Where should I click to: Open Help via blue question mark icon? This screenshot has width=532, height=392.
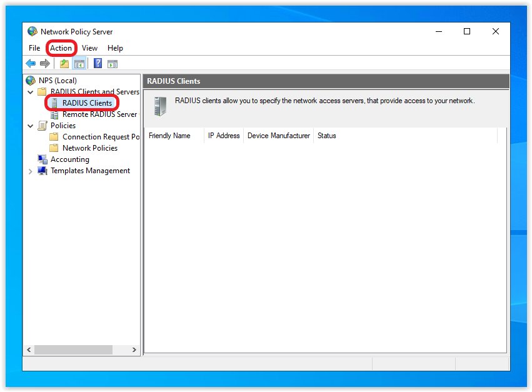pyautogui.click(x=98, y=64)
